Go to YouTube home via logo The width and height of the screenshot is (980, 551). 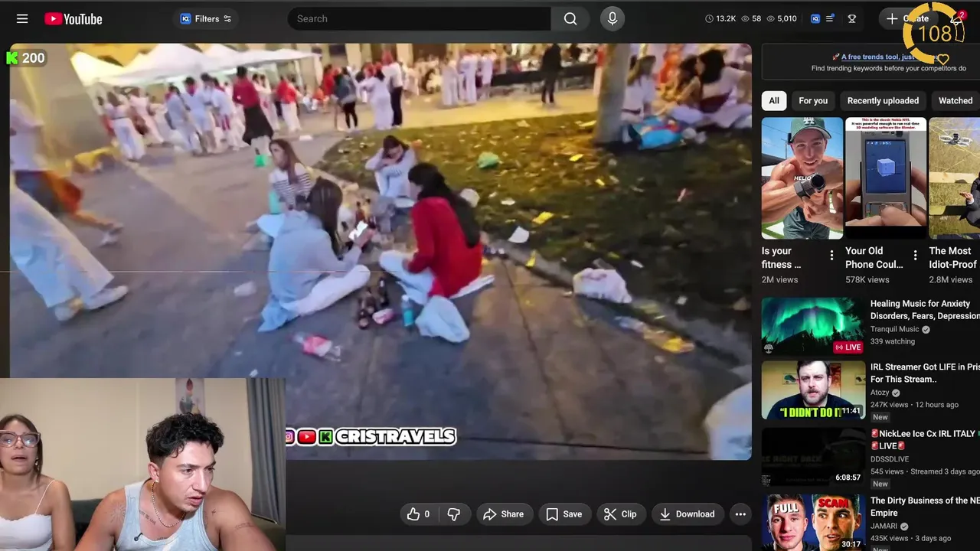73,19
